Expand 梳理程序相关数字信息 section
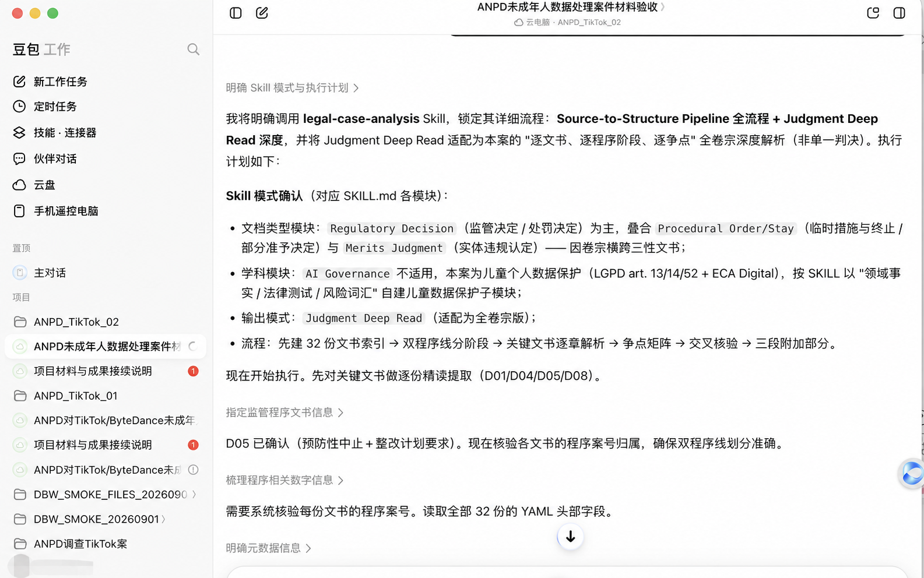This screenshot has height=578, width=924. (284, 480)
